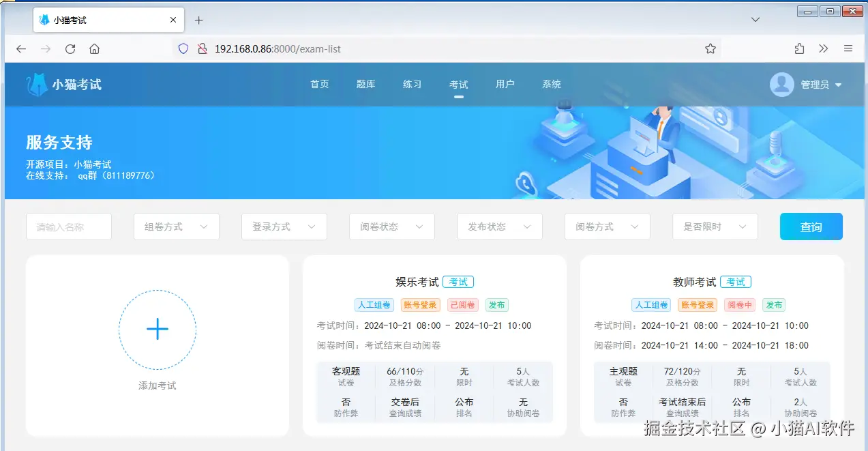The height and width of the screenshot is (451, 868).
Task: Click 人工组卷 tag on 娱乐考试
Action: click(374, 305)
